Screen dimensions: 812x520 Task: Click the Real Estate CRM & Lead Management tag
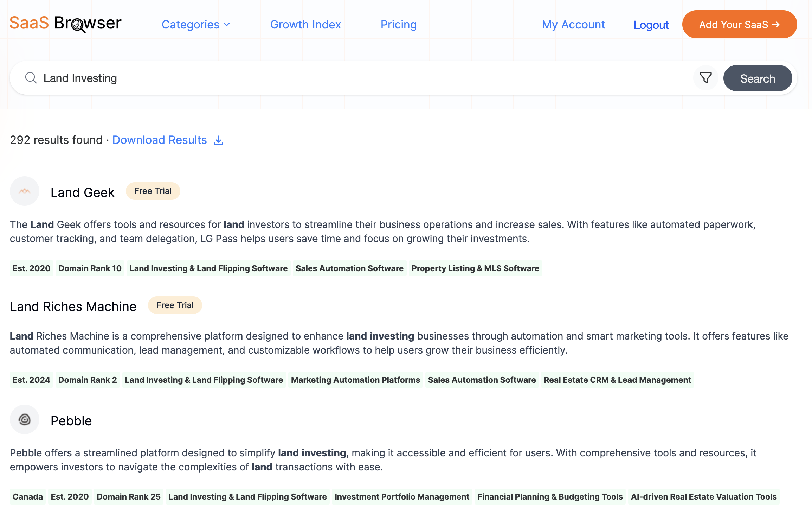[x=617, y=380]
